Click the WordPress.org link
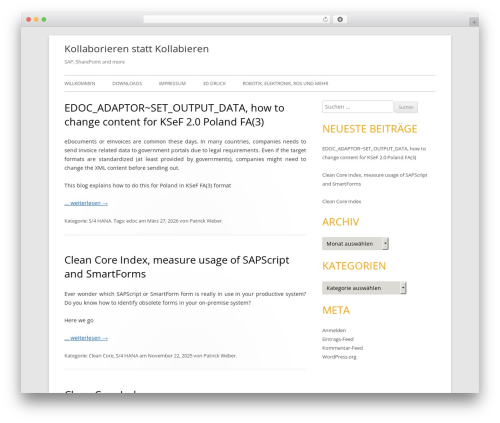This screenshot has height=423, width=500. click(339, 357)
